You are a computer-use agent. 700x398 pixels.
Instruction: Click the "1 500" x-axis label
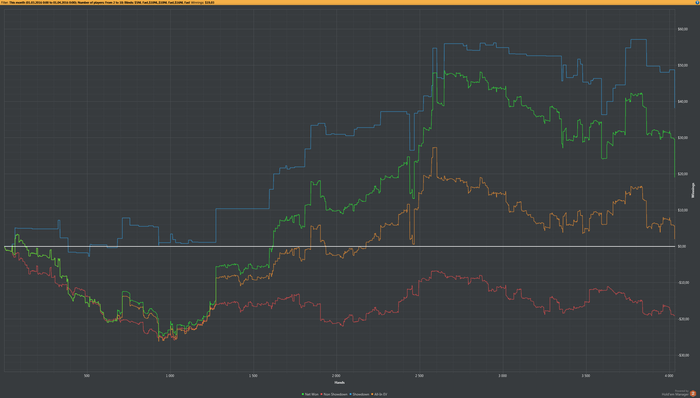(x=253, y=376)
